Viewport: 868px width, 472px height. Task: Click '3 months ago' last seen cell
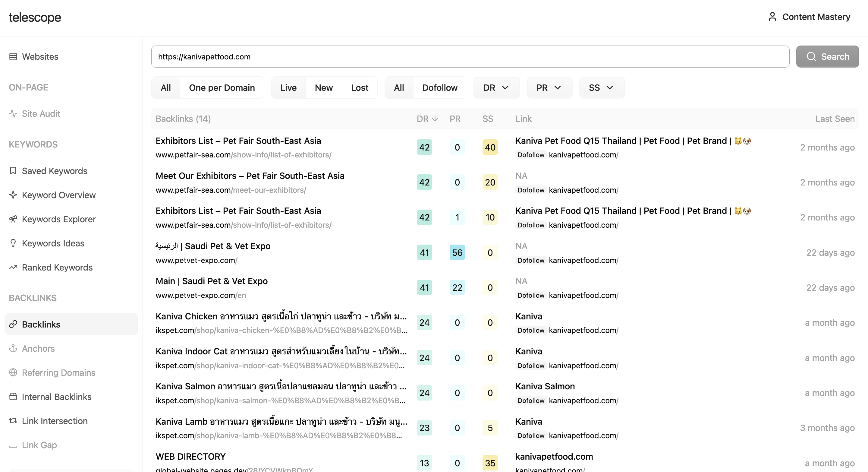(x=827, y=428)
